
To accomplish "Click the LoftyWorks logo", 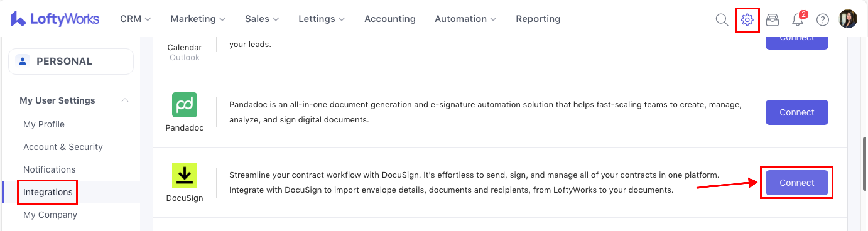I will click(55, 19).
